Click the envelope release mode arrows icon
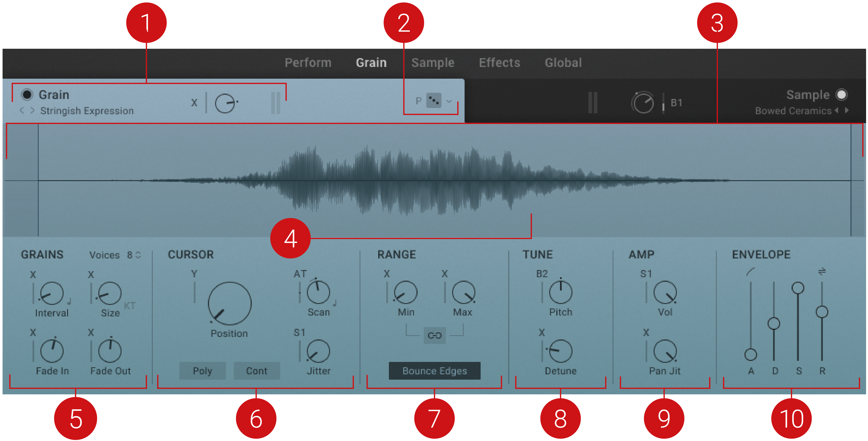 tap(822, 271)
